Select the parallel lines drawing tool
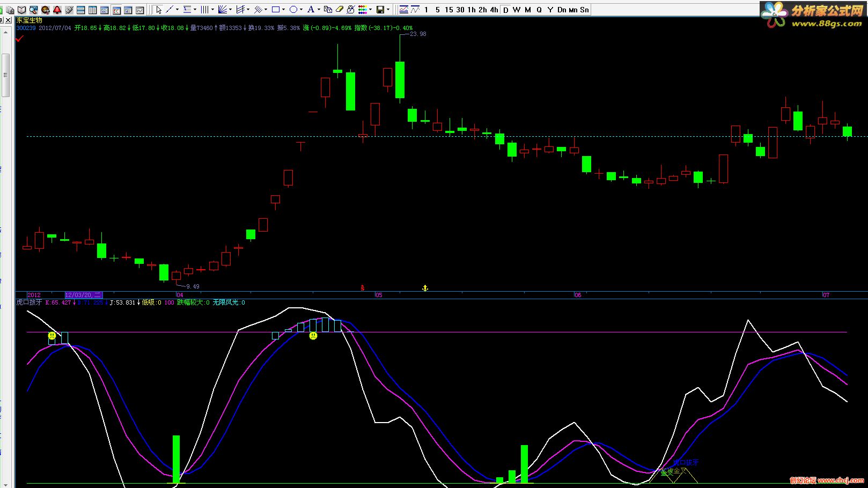Image resolution: width=868 pixels, height=488 pixels. (x=258, y=10)
